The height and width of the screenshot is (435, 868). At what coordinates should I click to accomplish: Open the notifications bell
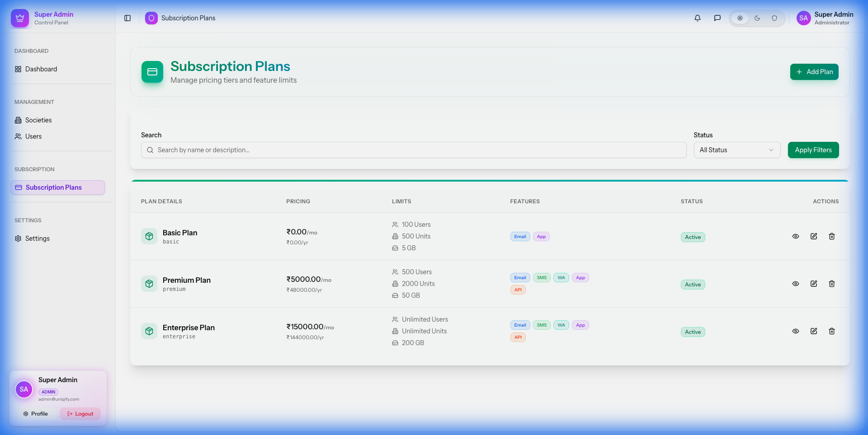click(698, 18)
